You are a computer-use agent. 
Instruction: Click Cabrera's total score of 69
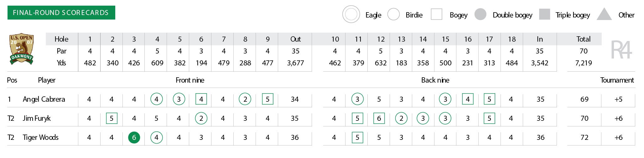pos(584,99)
